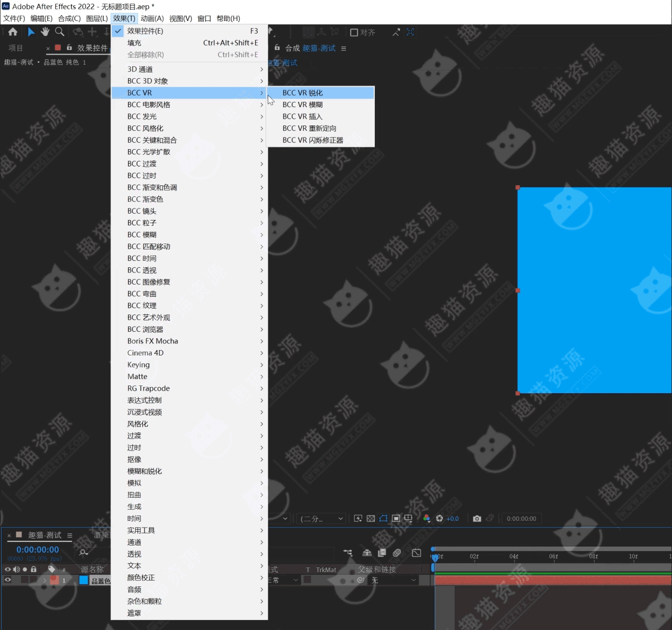Toggle the 对齐 snapping checkbox

354,33
